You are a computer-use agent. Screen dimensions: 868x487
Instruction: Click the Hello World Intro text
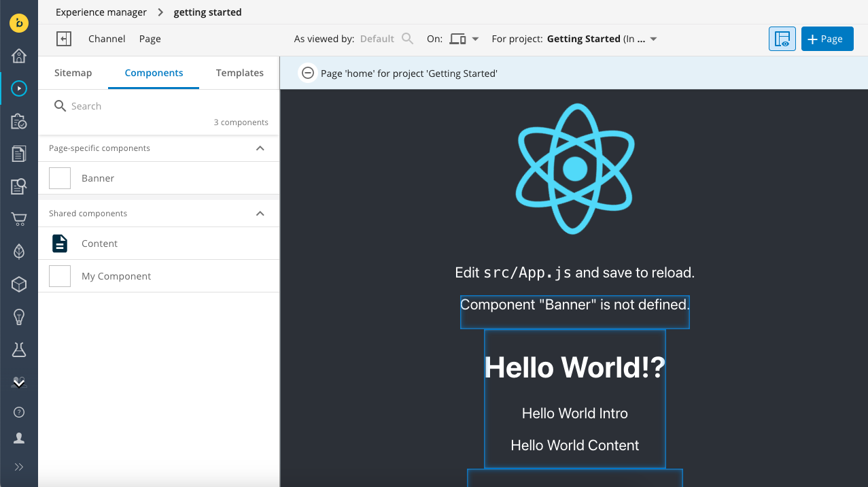coord(575,414)
